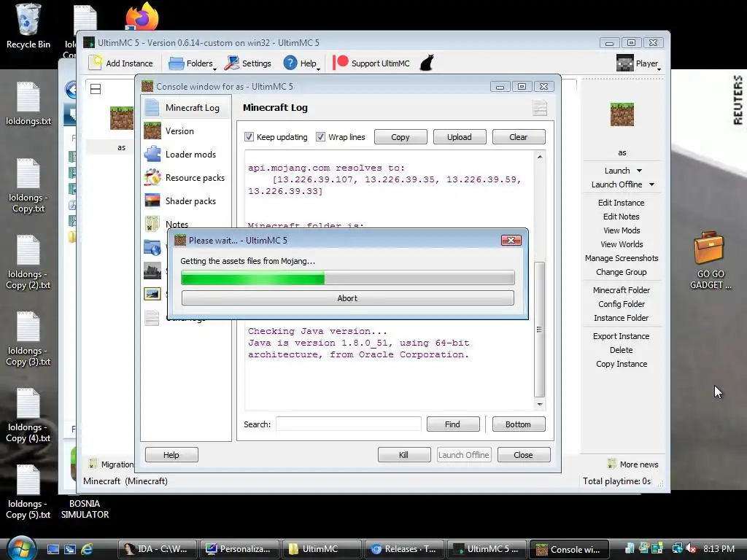Click the Copy log button
Image resolution: width=747 pixels, height=560 pixels.
(400, 137)
